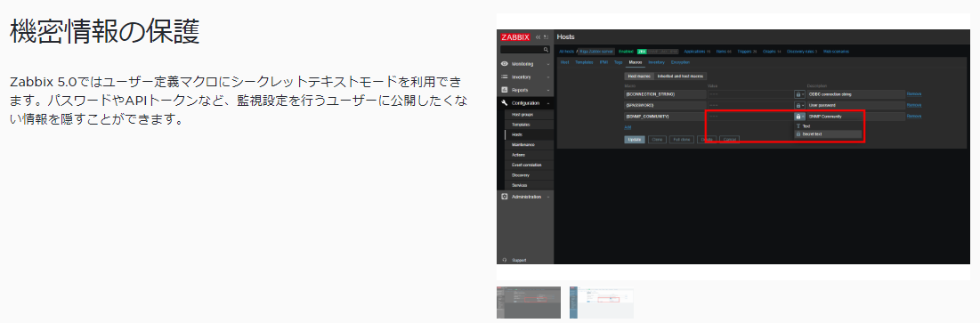Choose Secret text in value type menu
The image size is (980, 323).
click(x=828, y=134)
